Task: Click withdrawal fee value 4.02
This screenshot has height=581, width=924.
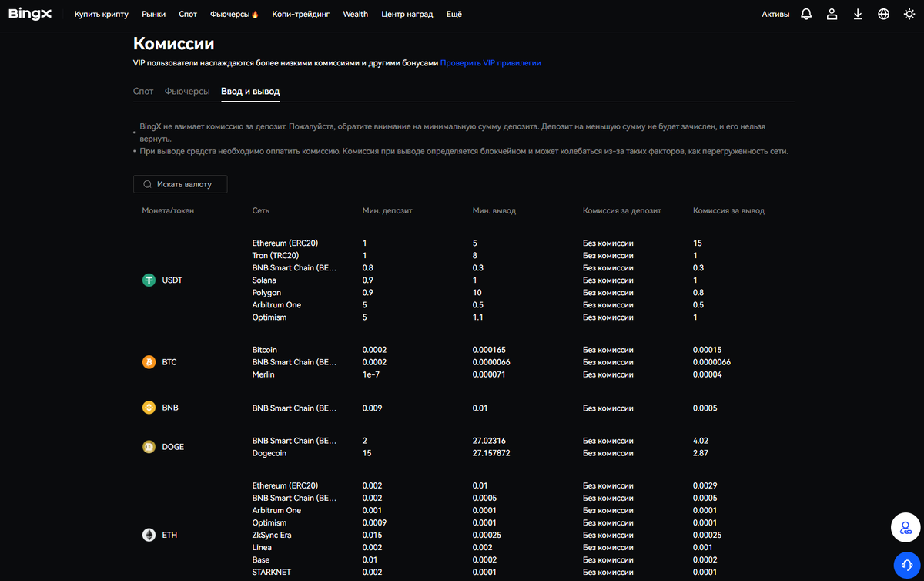Action: 701,441
